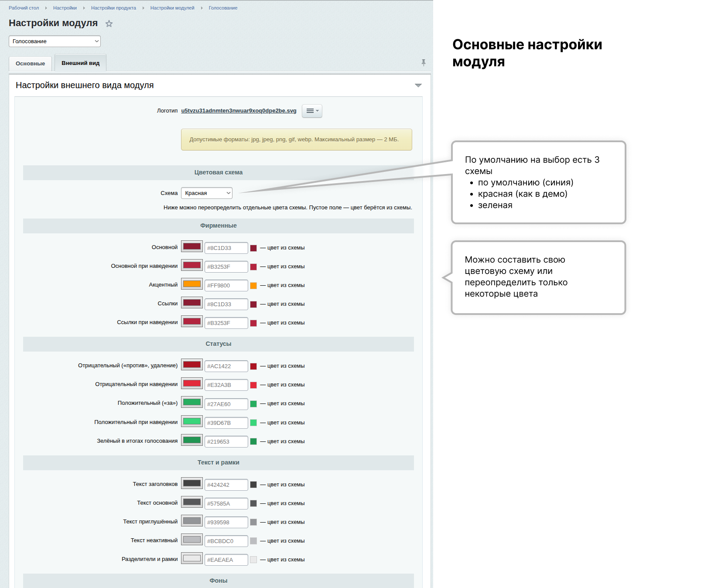Click the 'Основной' hex field #8C1D33
Viewport: 718px width, 588px height.
tap(226, 248)
